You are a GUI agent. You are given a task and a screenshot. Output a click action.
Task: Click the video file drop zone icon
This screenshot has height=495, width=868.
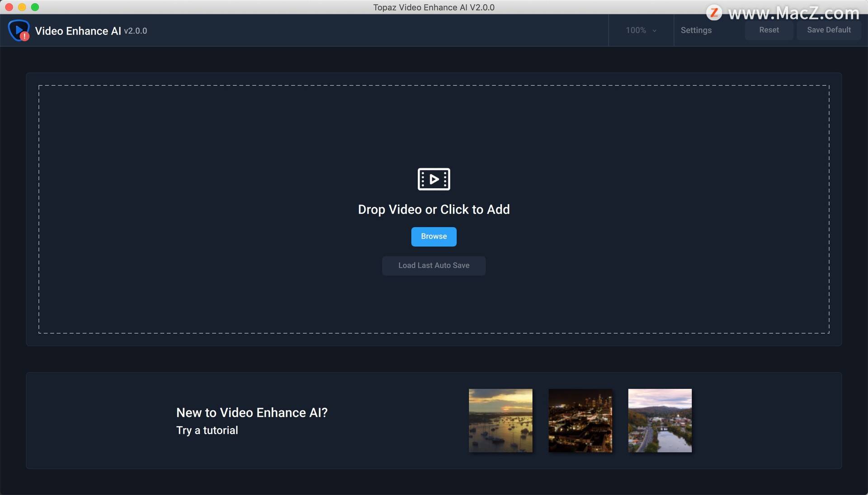[434, 179]
